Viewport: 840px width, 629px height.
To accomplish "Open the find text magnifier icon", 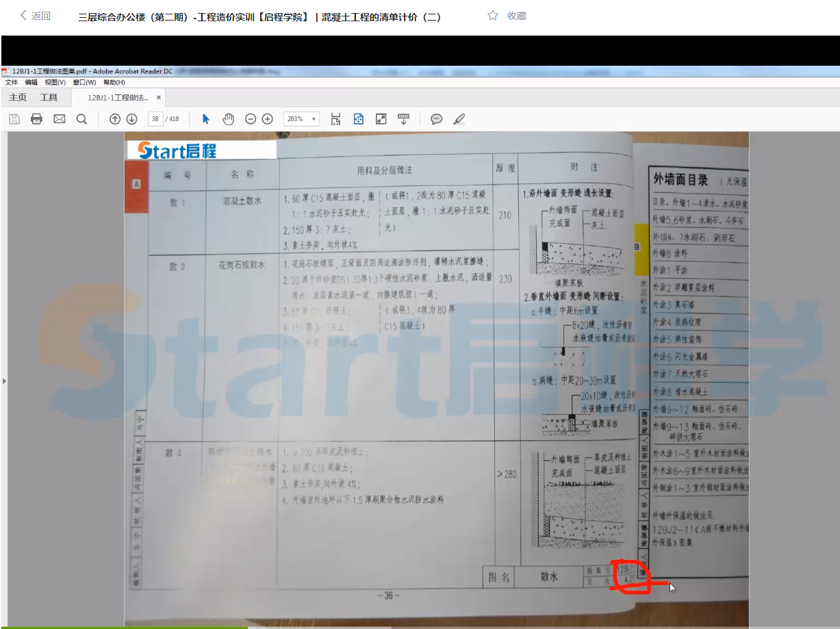I will 81,119.
